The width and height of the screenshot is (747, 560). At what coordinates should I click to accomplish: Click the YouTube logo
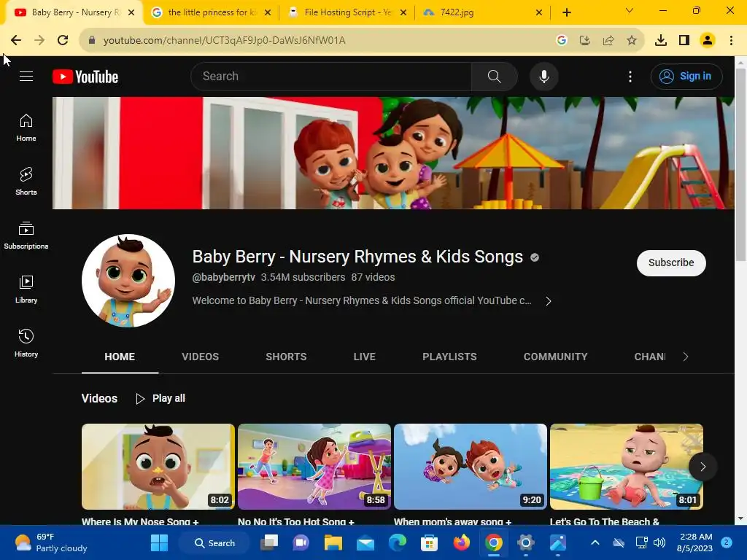click(x=85, y=77)
